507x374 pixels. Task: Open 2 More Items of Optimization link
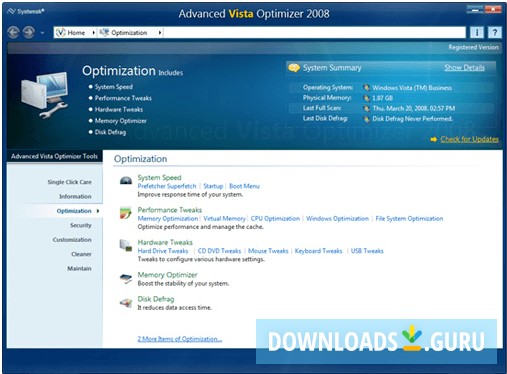pyautogui.click(x=179, y=339)
